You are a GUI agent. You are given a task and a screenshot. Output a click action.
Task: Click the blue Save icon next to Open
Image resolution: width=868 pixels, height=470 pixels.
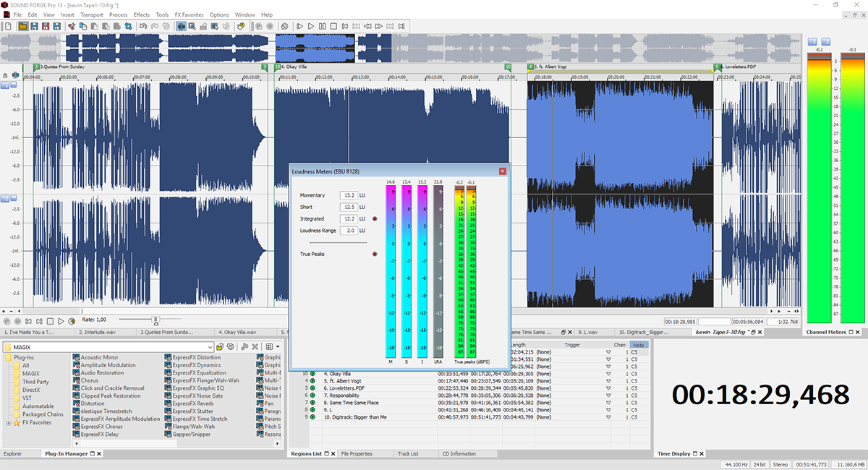(35, 26)
